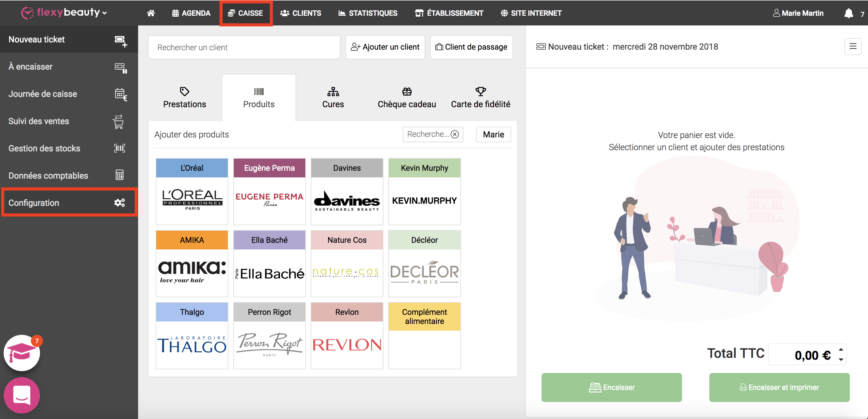
Task: Click the Journée de caisse calendar icon
Action: coord(121,94)
